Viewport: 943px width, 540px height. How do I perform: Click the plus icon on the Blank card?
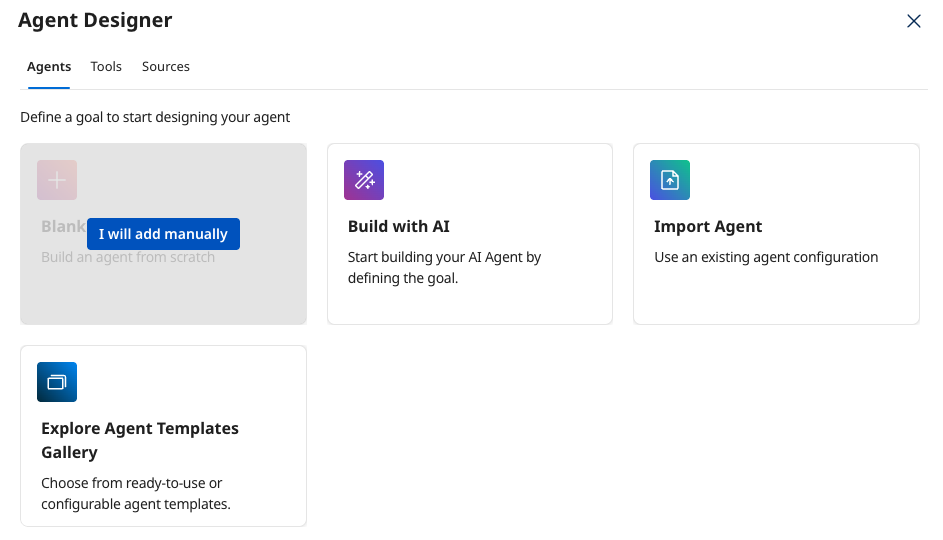[x=57, y=180]
